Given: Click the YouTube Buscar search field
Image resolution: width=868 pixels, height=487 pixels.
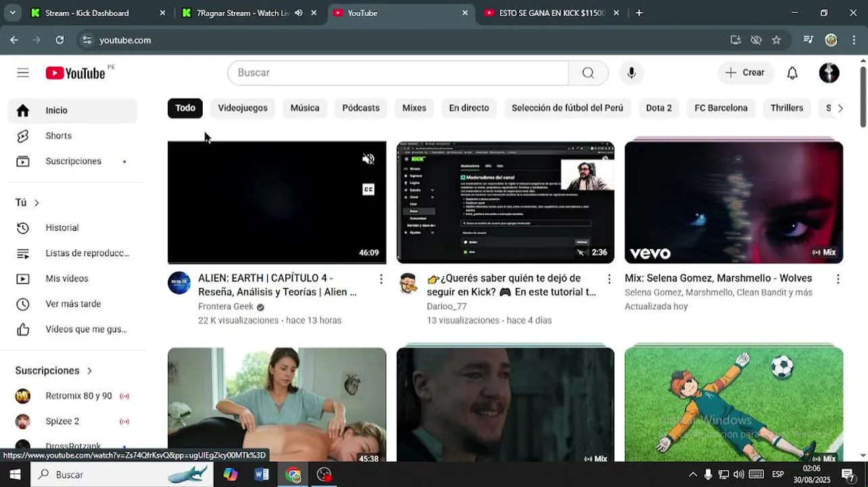Looking at the screenshot, I should coord(398,73).
